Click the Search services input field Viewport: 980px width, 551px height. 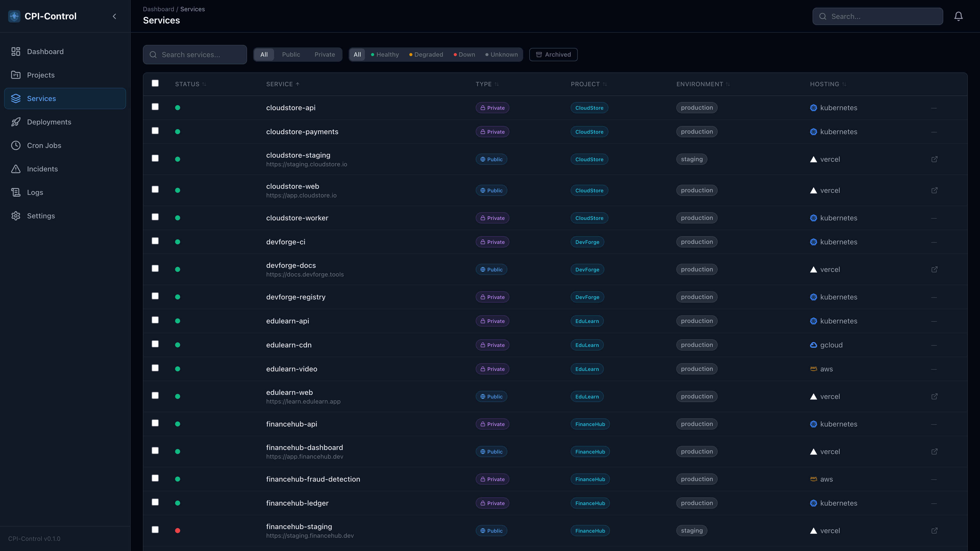[195, 54]
